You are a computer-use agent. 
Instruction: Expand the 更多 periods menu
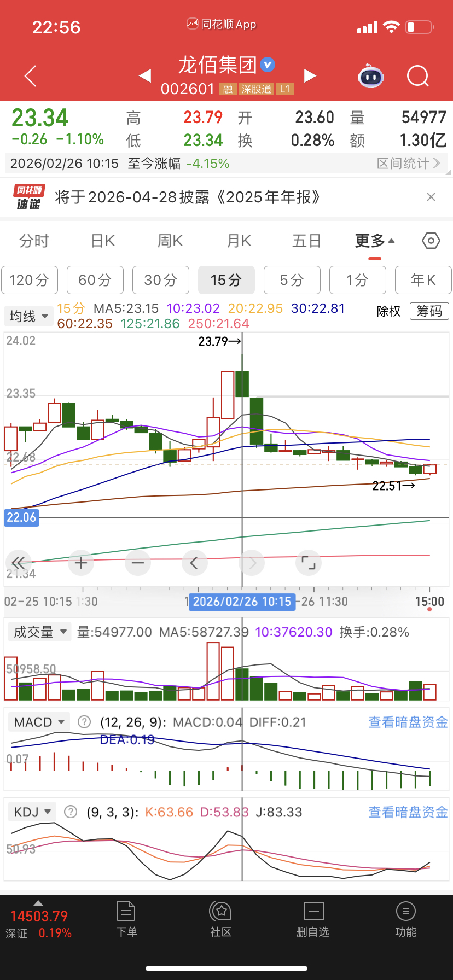[375, 241]
